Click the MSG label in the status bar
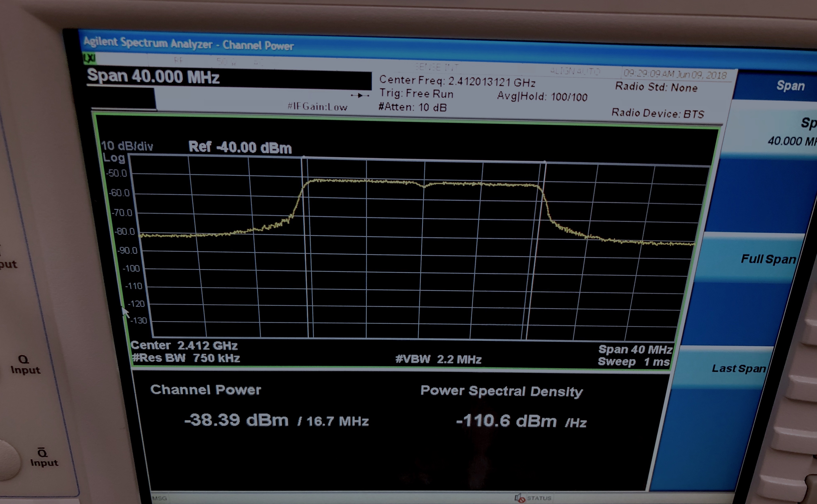 point(159,498)
